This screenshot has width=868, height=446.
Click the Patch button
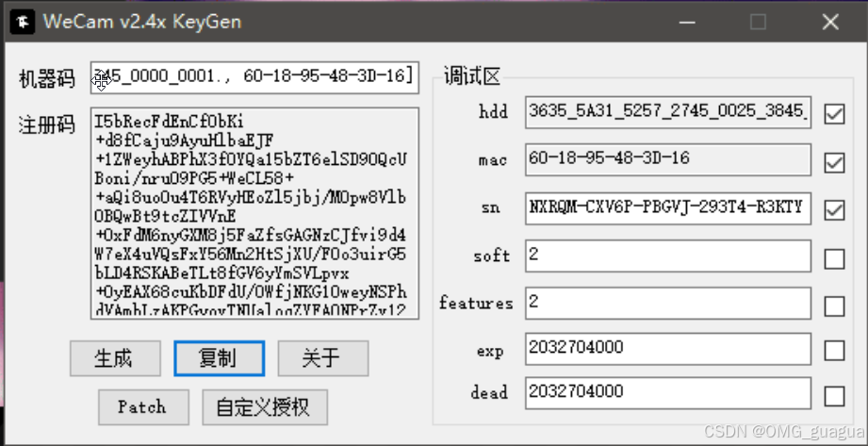tap(143, 407)
